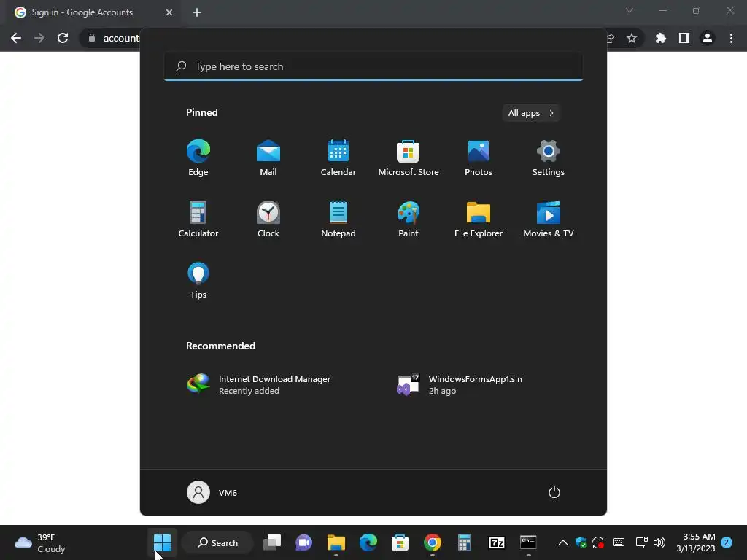Click the Windows Start button on taskbar
The image size is (747, 560).
click(163, 542)
